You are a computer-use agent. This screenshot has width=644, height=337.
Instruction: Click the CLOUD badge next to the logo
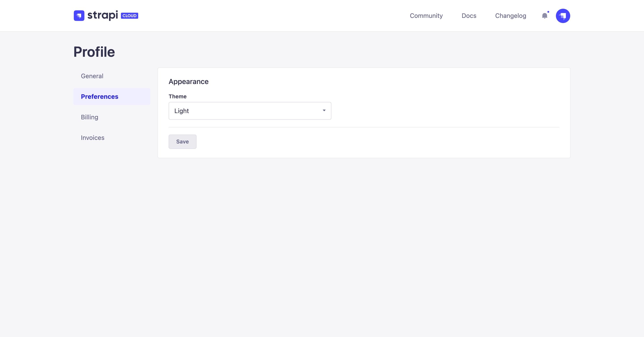pos(129,15)
